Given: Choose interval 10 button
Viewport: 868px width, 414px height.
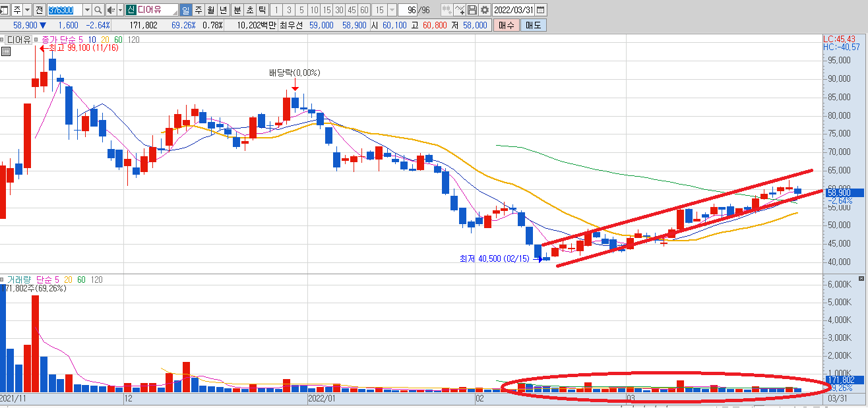Looking at the screenshot, I should click(x=313, y=10).
